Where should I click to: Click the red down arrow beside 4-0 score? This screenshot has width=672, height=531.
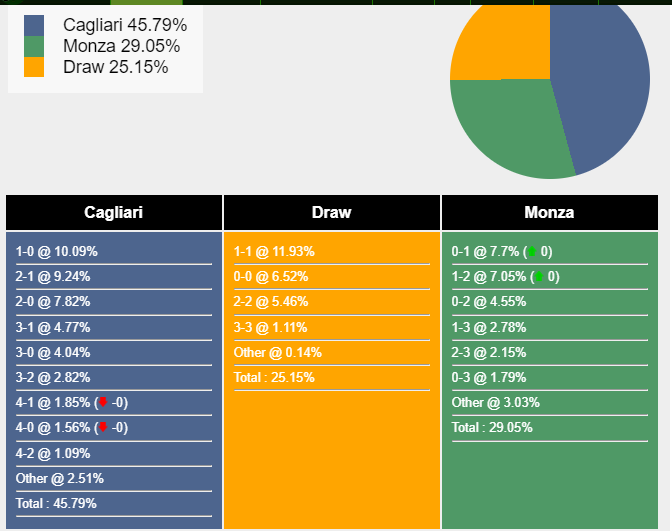(103, 427)
